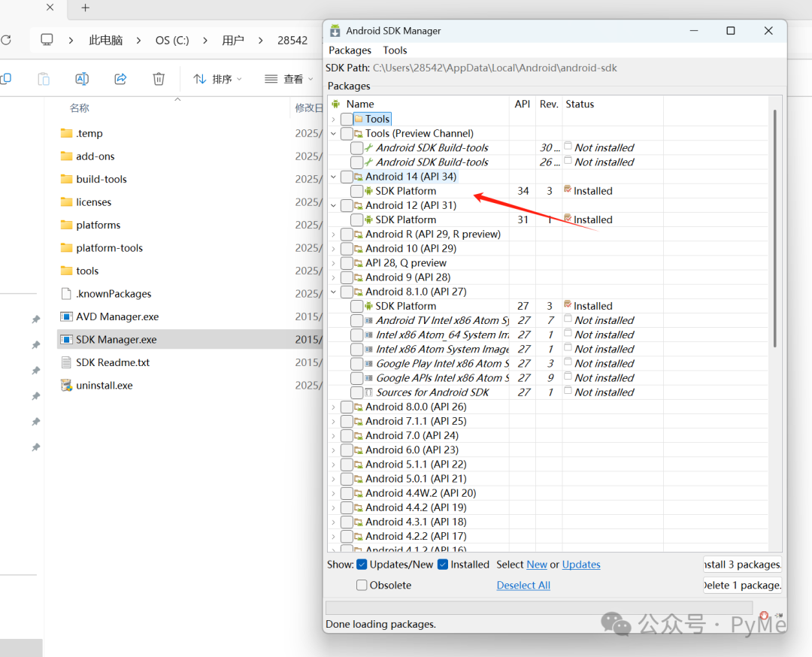
Task: Enable the Obsolete checkbox
Action: (x=362, y=585)
